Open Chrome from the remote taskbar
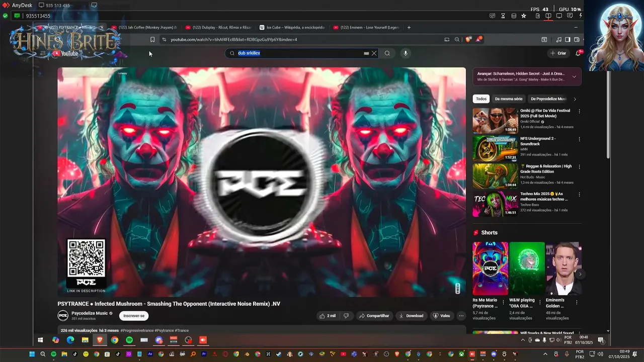The width and height of the screenshot is (644, 362). pyautogui.click(x=115, y=340)
